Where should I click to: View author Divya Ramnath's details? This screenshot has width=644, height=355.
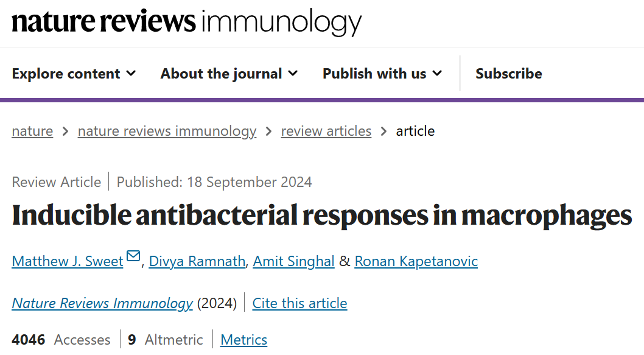[197, 261]
